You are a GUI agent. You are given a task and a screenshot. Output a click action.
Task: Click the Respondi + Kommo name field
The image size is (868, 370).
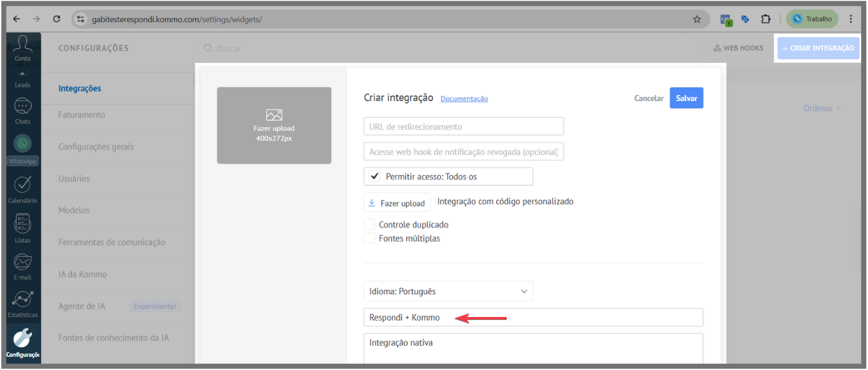pos(533,317)
